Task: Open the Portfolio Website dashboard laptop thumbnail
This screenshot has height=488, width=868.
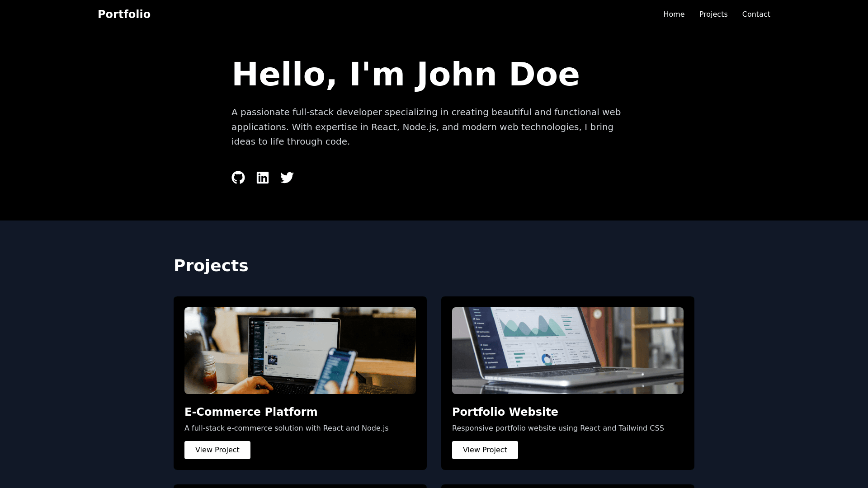Action: [x=568, y=351]
